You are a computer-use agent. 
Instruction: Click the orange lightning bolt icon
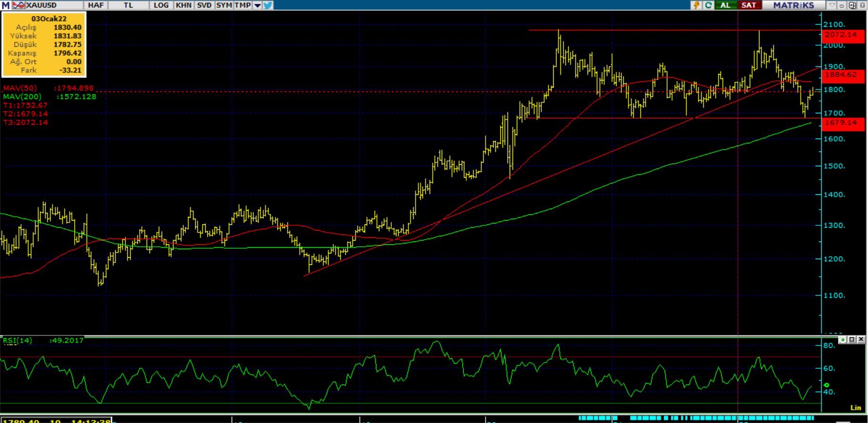[x=697, y=5]
